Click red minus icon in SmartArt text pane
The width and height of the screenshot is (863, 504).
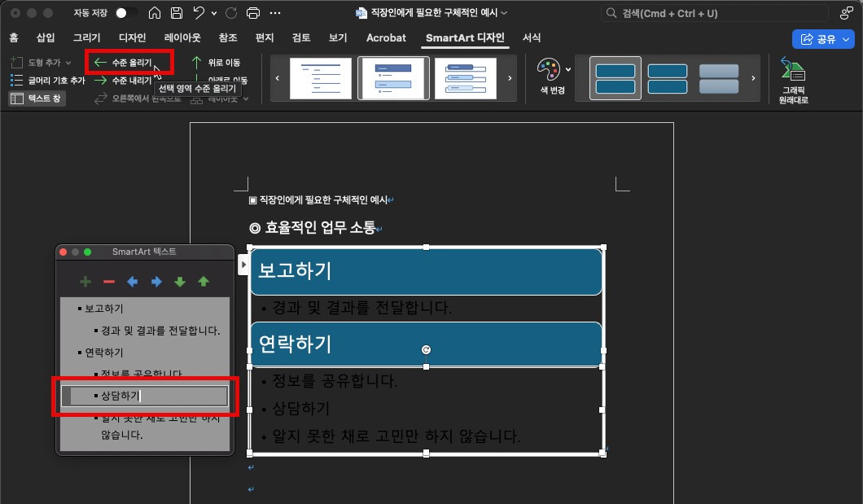[x=109, y=282]
